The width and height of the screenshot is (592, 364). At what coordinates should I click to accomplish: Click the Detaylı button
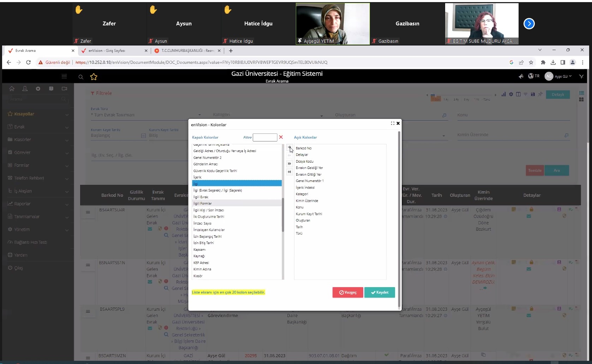click(x=558, y=95)
